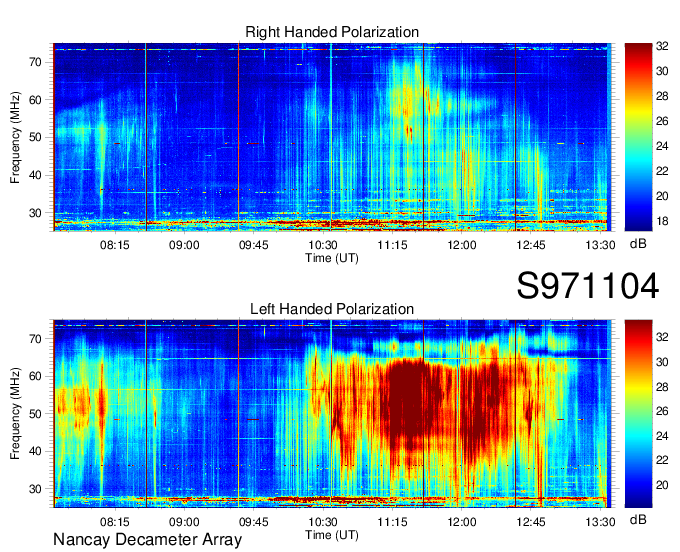Click the Left Handed plot's dB colorbar
This screenshot has width=680, height=552.
[x=638, y=414]
